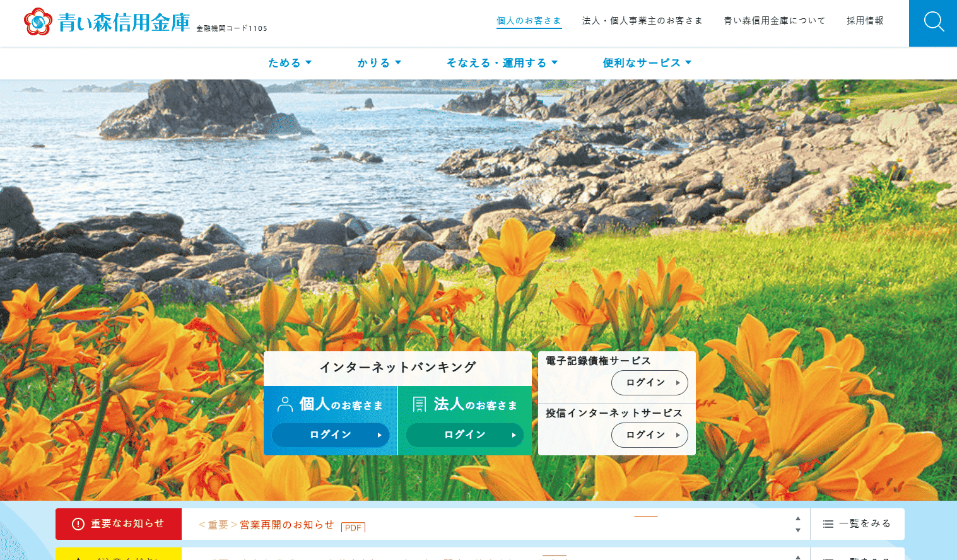This screenshot has height=560, width=957.
Task: Click the 青い森信用金庫 site title text
Action: [124, 22]
